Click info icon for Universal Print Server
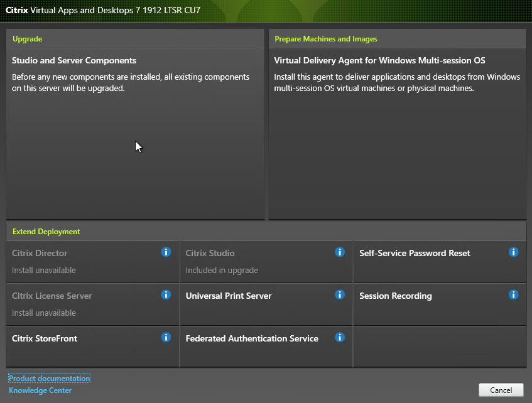The height and width of the screenshot is (403, 532). tap(340, 295)
